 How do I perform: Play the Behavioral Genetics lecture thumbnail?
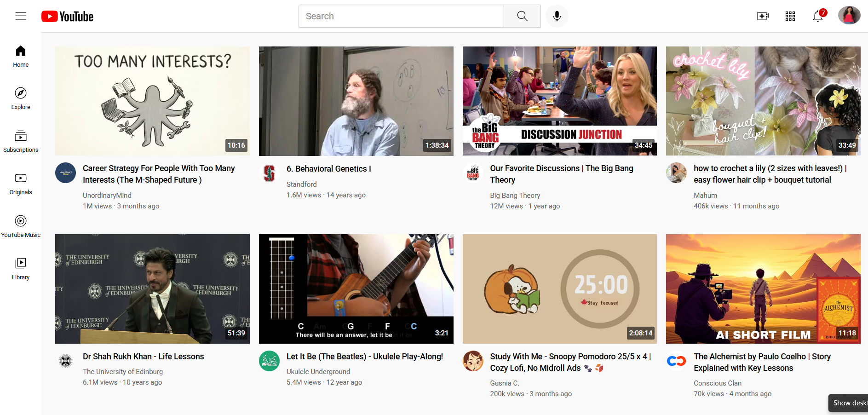(x=356, y=101)
